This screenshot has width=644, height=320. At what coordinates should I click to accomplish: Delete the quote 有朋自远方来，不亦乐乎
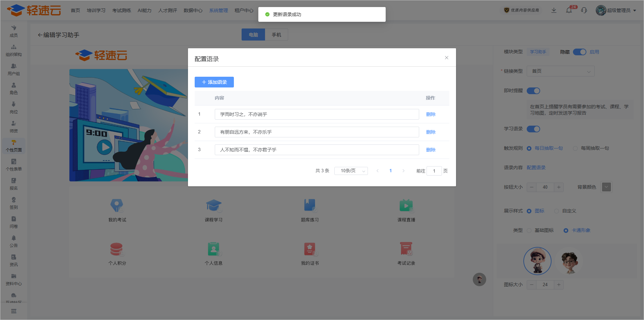431,132
